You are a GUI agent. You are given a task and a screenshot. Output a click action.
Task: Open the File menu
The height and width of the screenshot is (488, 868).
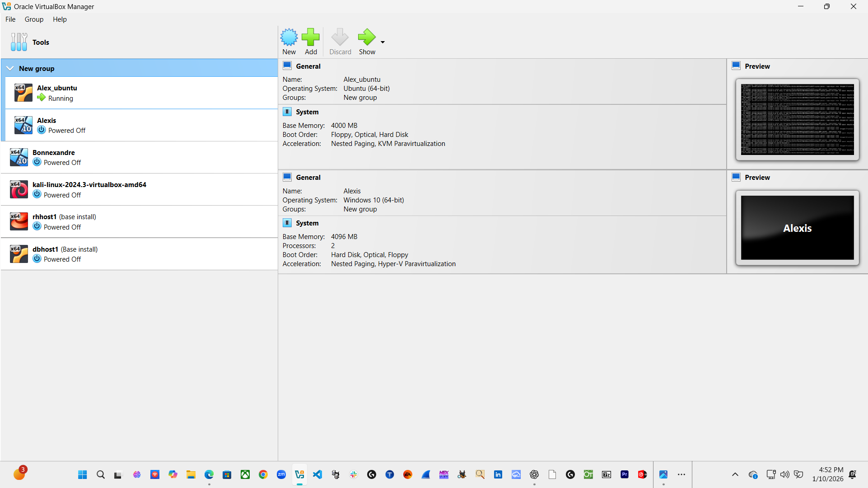pos(10,19)
